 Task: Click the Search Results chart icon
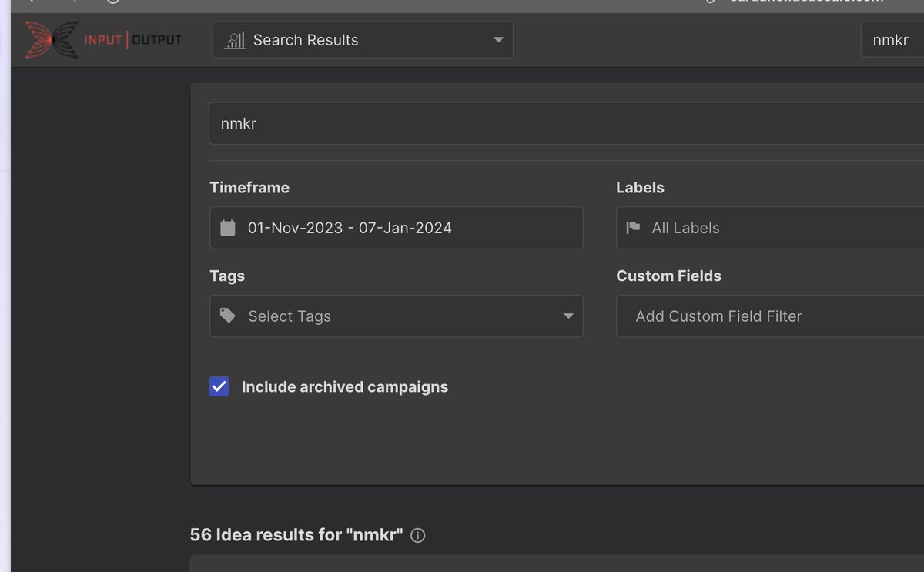[x=235, y=40]
